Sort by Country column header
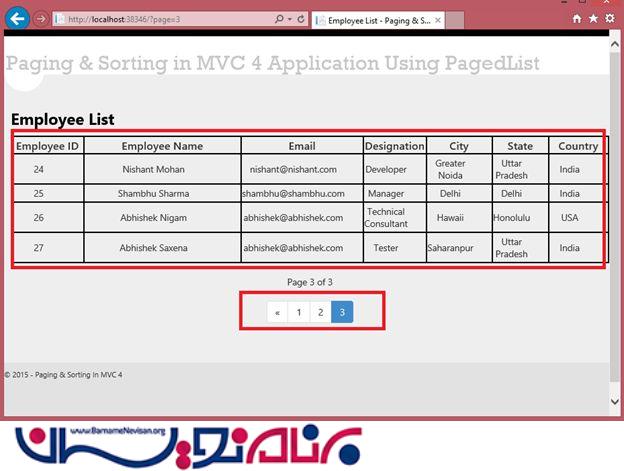The image size is (624, 471). (x=578, y=146)
